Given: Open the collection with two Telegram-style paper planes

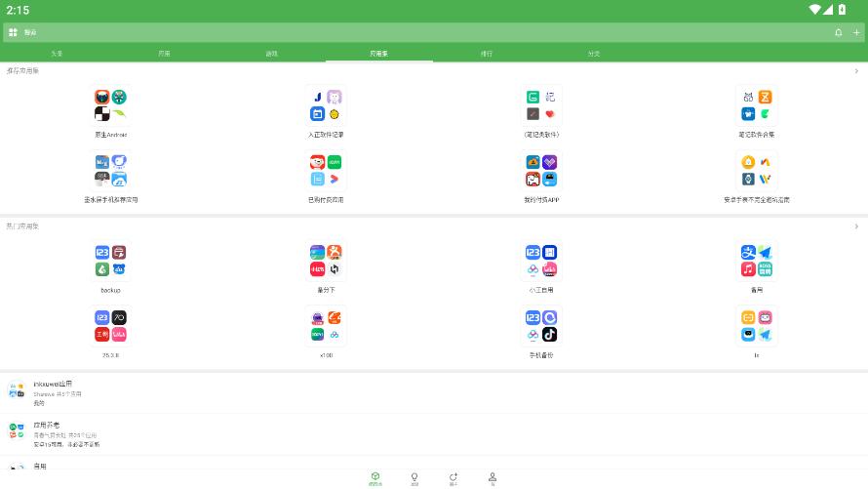Looking at the screenshot, I should tap(757, 332).
